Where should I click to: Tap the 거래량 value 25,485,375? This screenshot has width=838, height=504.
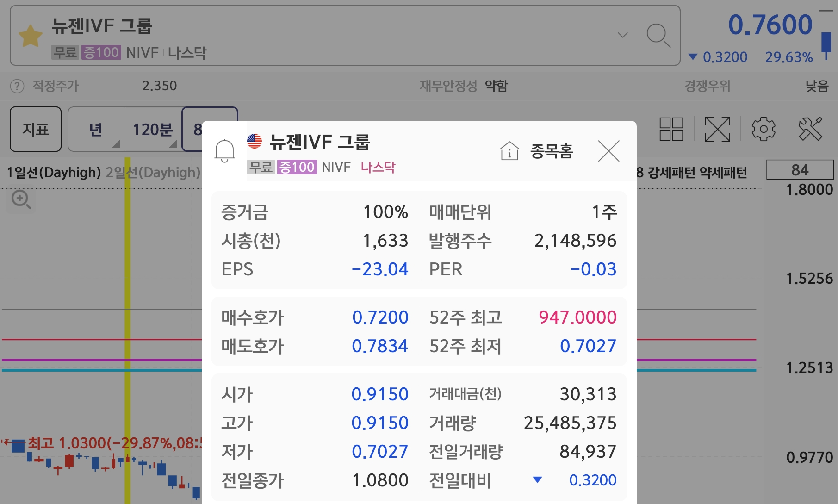click(x=570, y=423)
